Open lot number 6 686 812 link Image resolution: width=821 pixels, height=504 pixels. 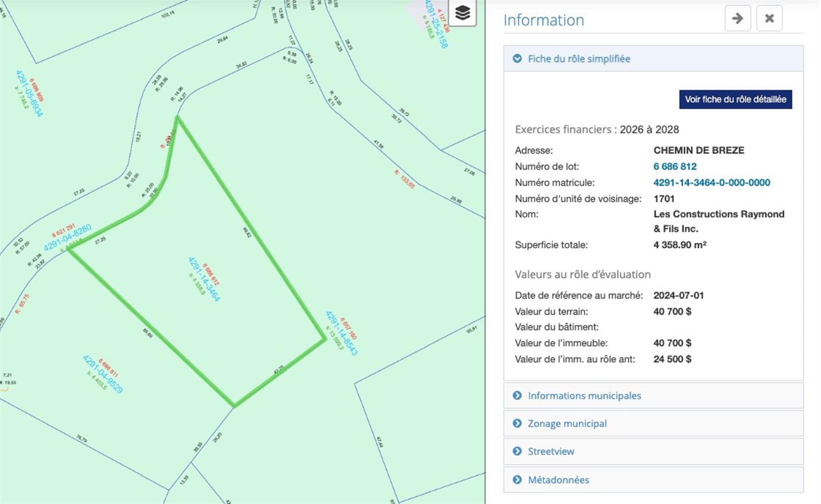tap(675, 166)
